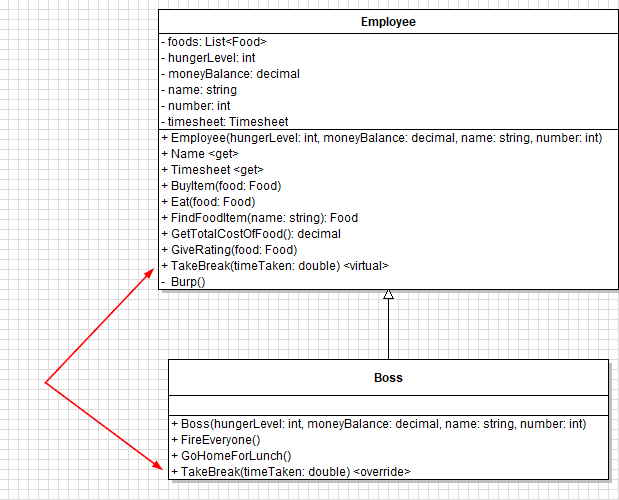Click the GiveRating(food: Food) method
Screen dimensions: 619x500
coord(228,250)
